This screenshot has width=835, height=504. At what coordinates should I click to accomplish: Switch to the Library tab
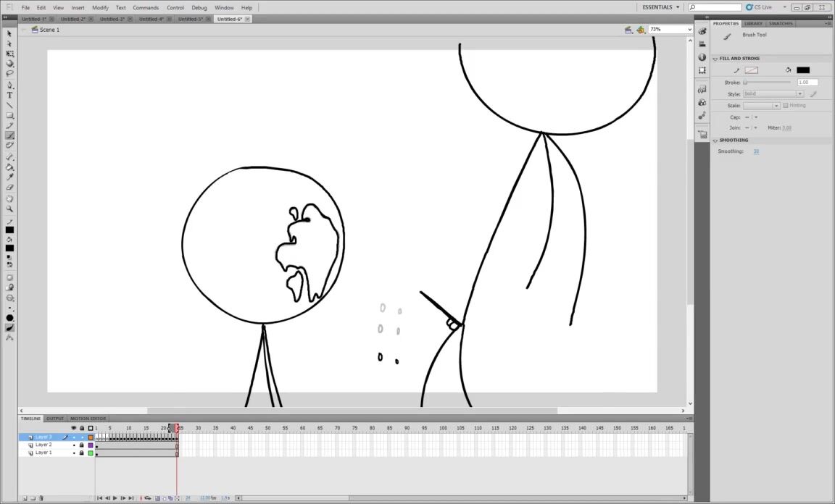click(x=753, y=23)
